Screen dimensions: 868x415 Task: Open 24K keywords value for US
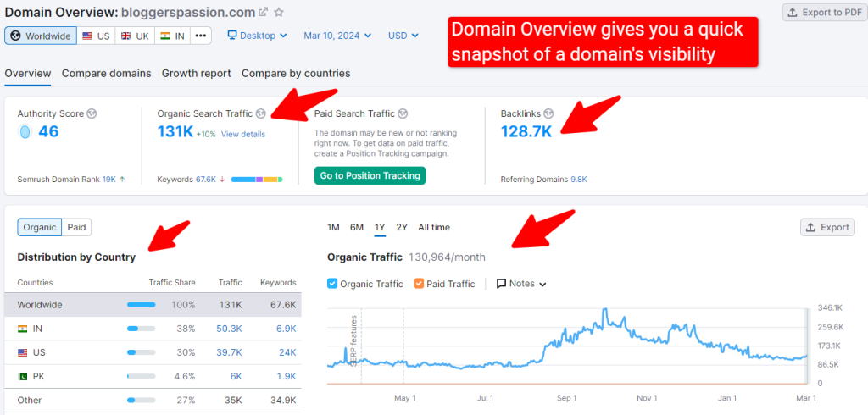[x=288, y=352]
